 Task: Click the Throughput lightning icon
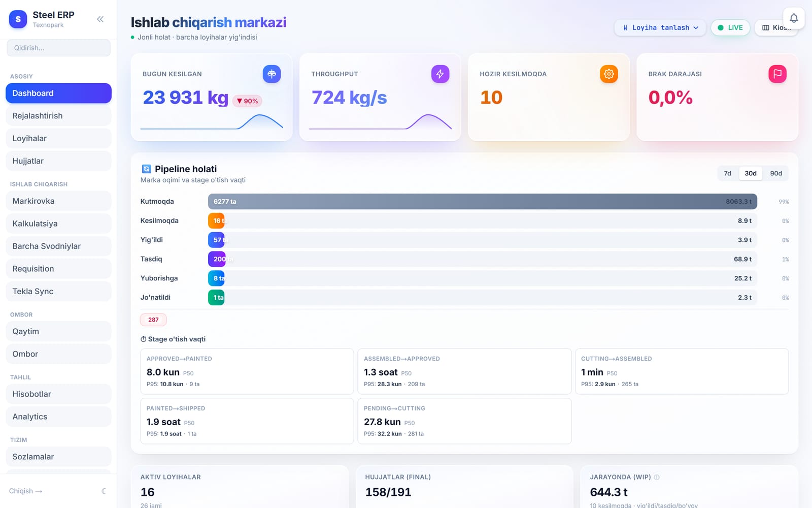[x=440, y=74]
